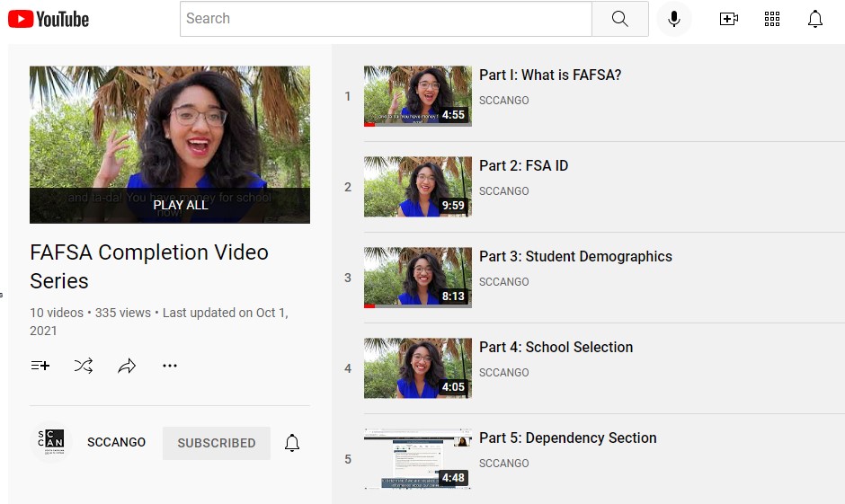The image size is (845, 504).
Task: Open 'Part I: What is FAFSA?' title
Action: pyautogui.click(x=550, y=75)
